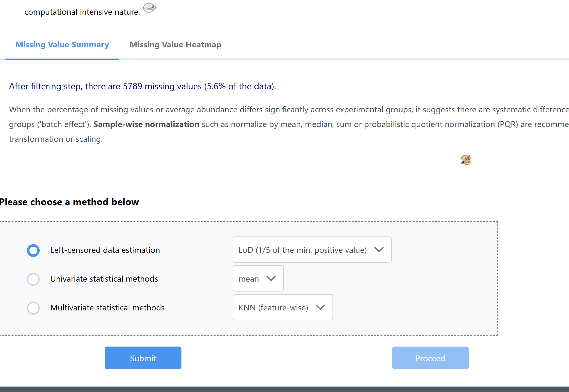The image size is (569, 392).
Task: Click the bold "Sample-wise normalization" text
Action: coord(146,124)
